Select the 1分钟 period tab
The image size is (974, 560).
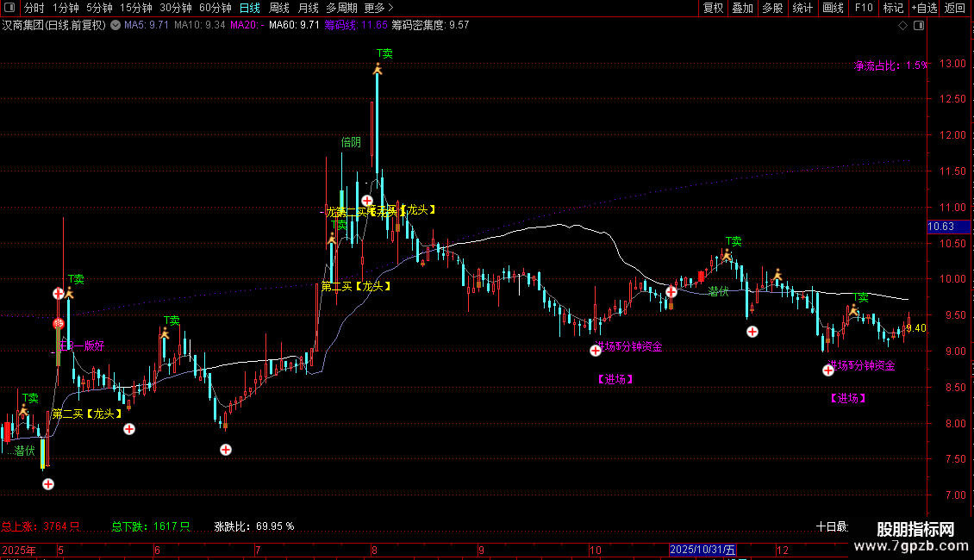coord(66,8)
